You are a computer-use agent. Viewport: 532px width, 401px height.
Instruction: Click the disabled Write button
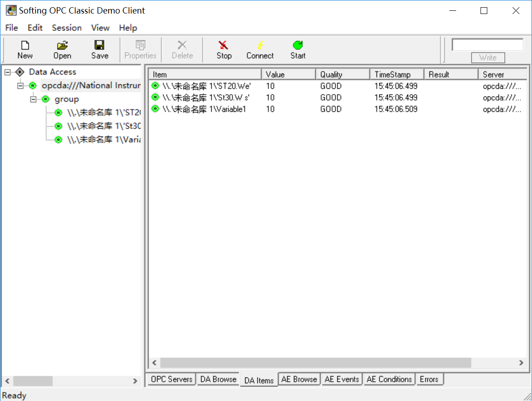[x=488, y=58]
